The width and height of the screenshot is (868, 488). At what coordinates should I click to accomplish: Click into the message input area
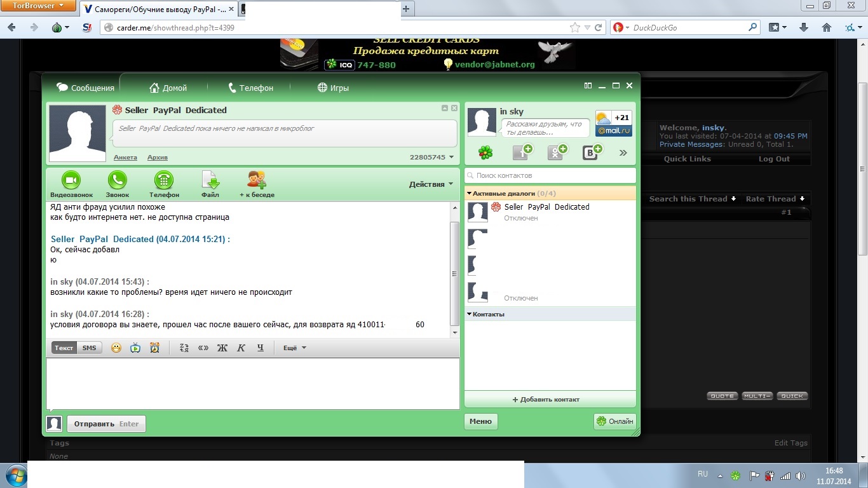pos(253,383)
